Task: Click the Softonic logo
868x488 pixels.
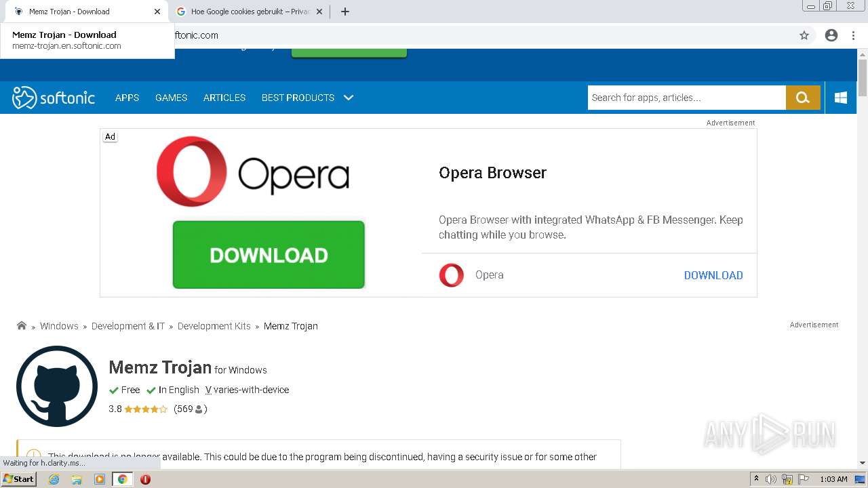Action: point(54,98)
